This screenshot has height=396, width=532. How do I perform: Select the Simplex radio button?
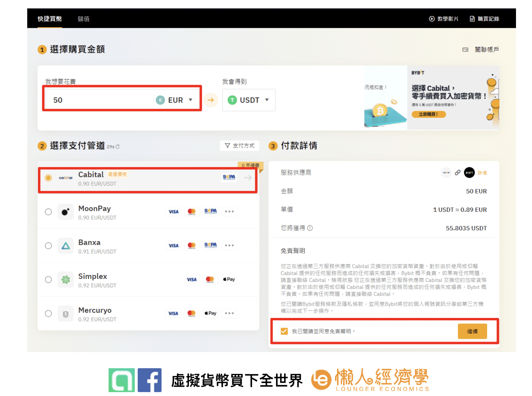point(48,280)
